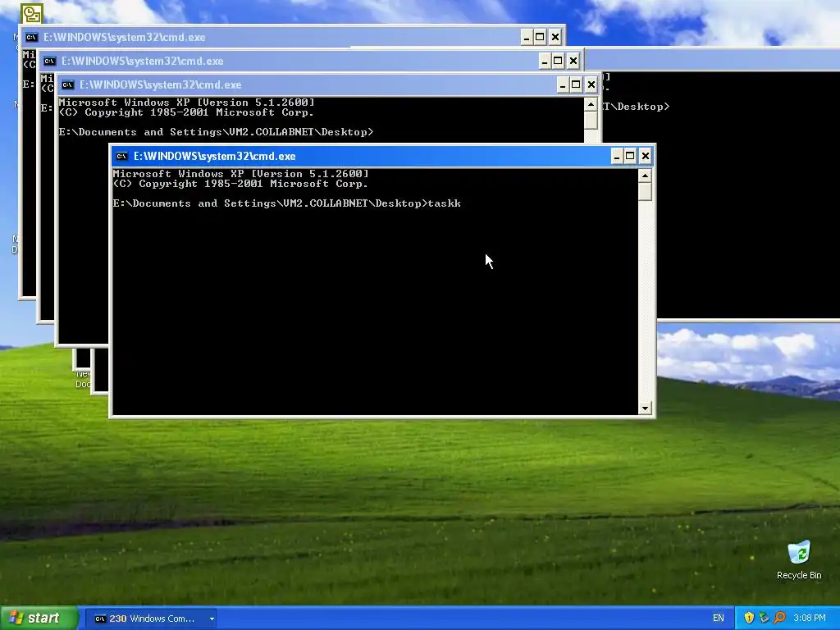Open the Start menu
Viewport: 840px width, 630px height.
pos(39,619)
